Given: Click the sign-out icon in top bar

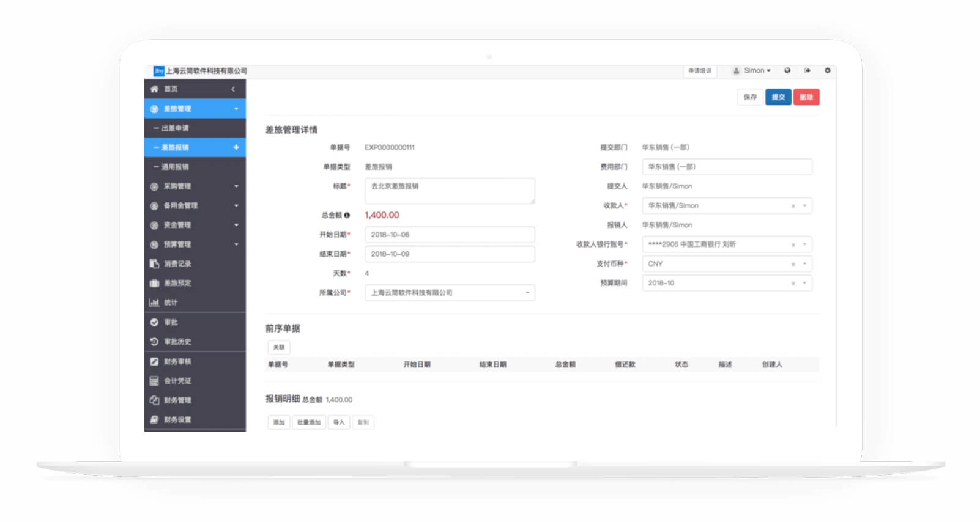Looking at the screenshot, I should (807, 71).
